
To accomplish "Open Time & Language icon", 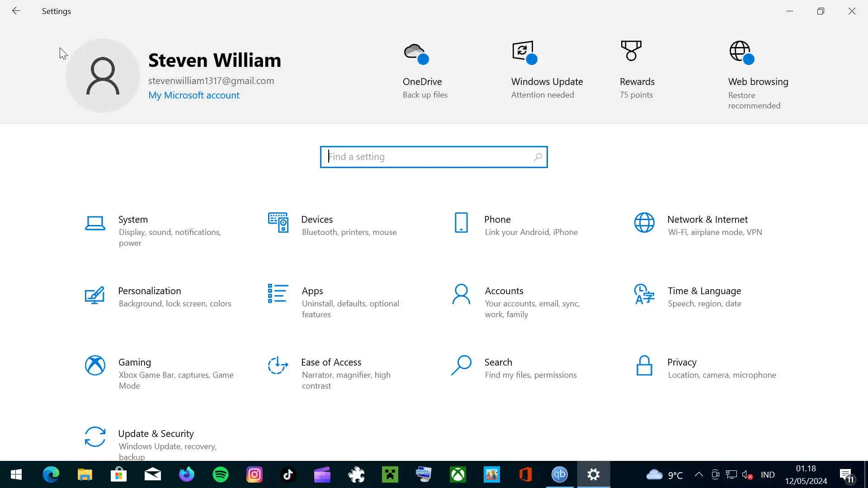I will 644,294.
